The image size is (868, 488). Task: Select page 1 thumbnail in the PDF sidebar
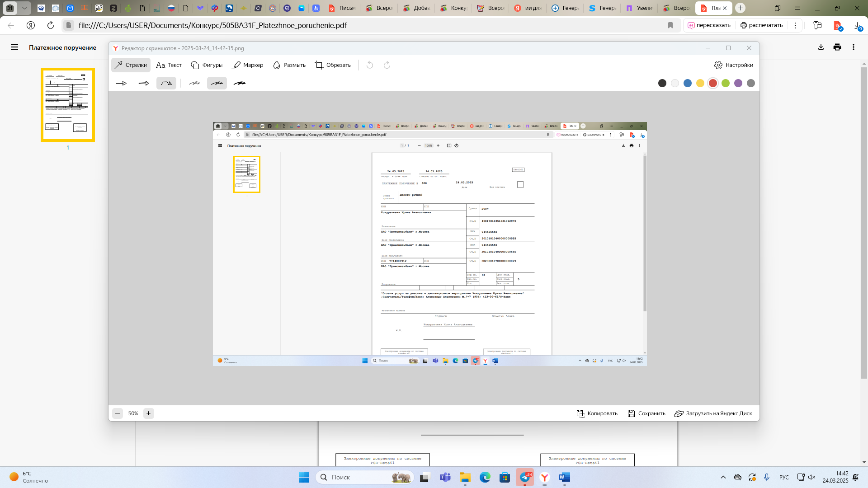click(68, 105)
